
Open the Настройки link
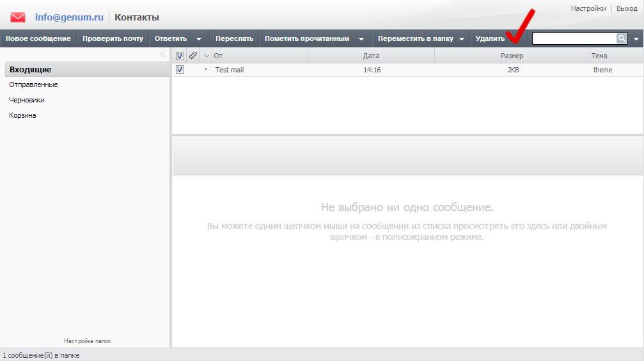tap(588, 8)
